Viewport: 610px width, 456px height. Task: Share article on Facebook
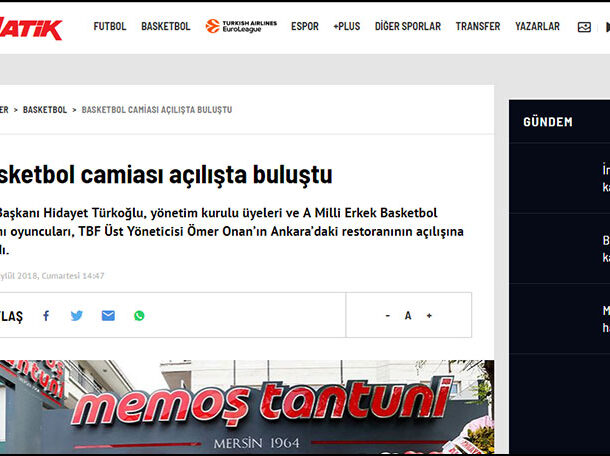(46, 316)
